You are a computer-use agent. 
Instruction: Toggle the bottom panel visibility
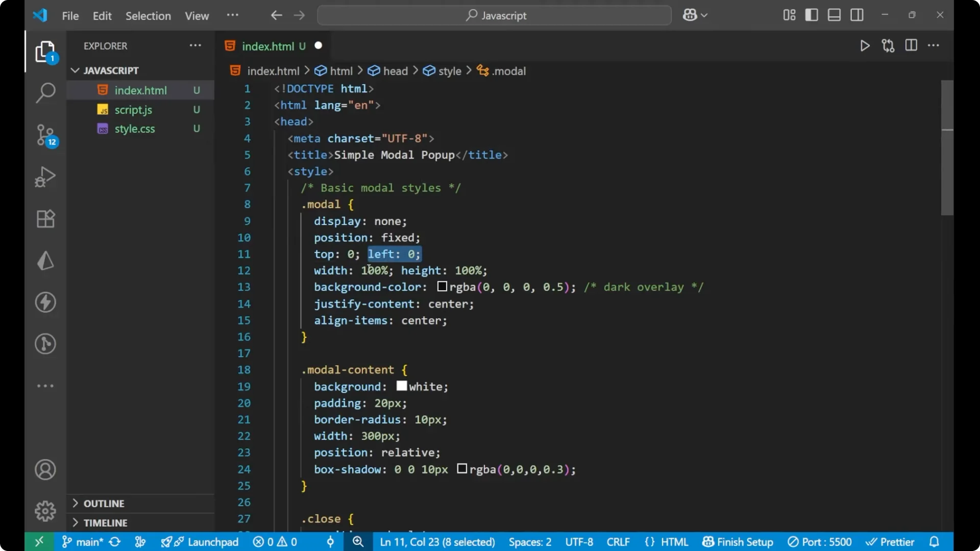(x=834, y=15)
